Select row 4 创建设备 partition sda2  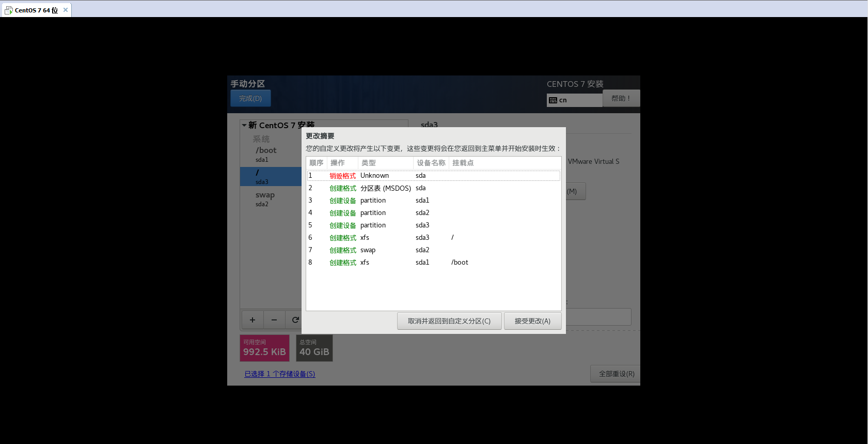coord(434,213)
